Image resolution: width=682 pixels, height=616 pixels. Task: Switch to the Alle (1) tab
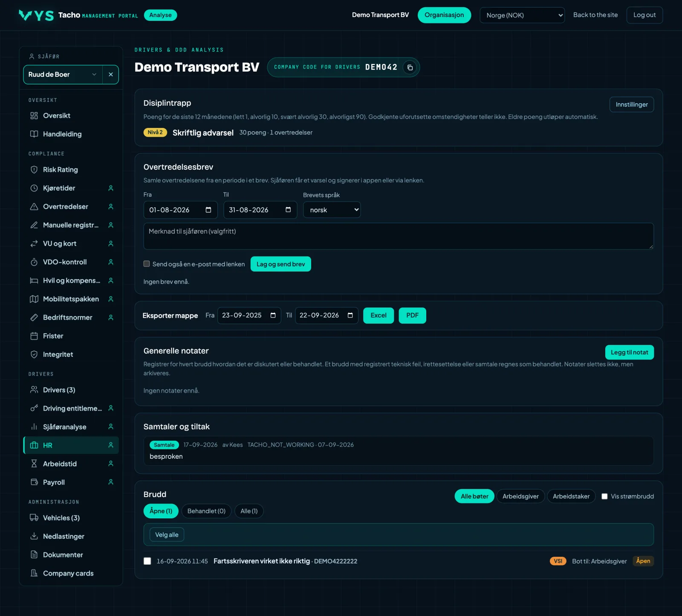point(249,511)
